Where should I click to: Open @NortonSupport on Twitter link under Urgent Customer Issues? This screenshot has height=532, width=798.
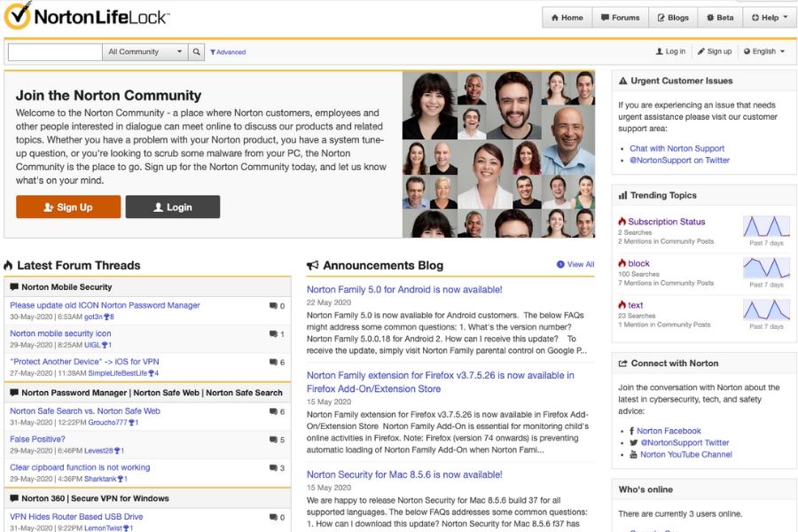point(679,160)
